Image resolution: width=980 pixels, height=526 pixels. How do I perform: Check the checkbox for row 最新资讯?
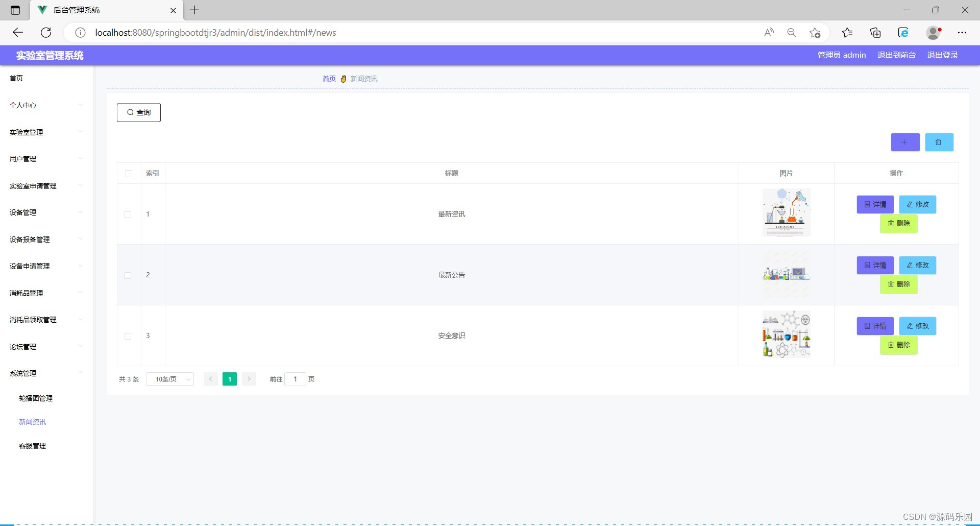pos(128,215)
